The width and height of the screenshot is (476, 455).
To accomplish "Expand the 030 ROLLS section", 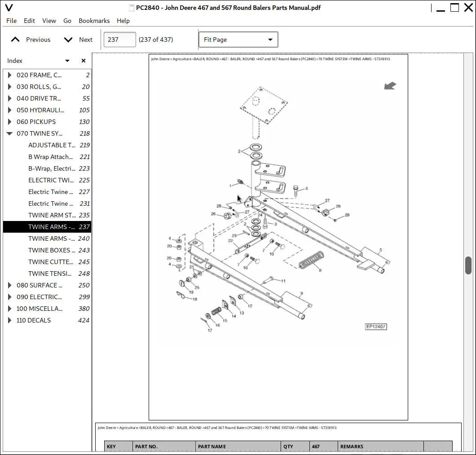I will coord(9,87).
